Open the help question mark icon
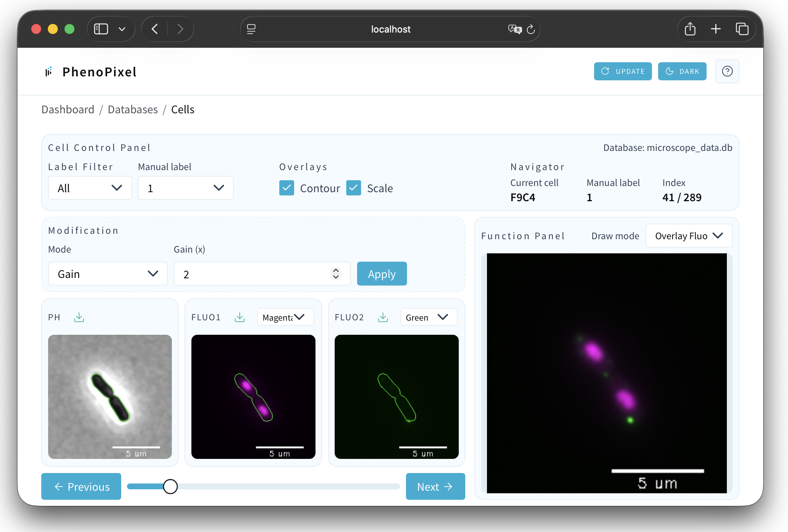This screenshot has height=532, width=788. (x=727, y=71)
